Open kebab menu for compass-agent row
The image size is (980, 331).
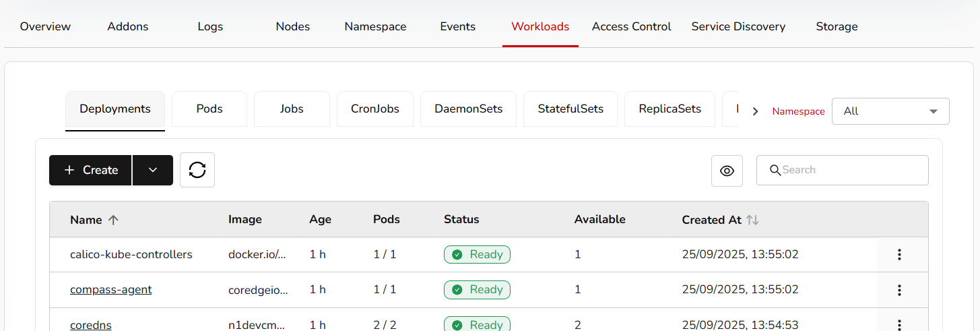pyautogui.click(x=899, y=290)
